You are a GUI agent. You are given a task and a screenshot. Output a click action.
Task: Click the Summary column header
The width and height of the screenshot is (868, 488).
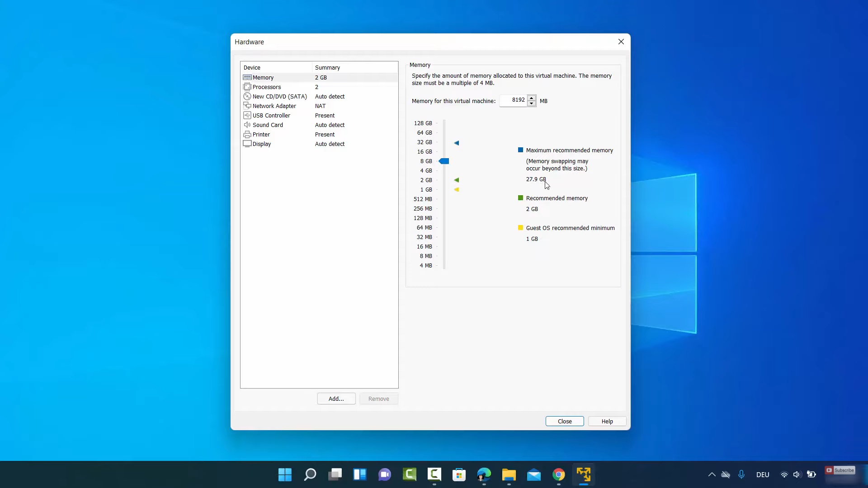point(327,67)
